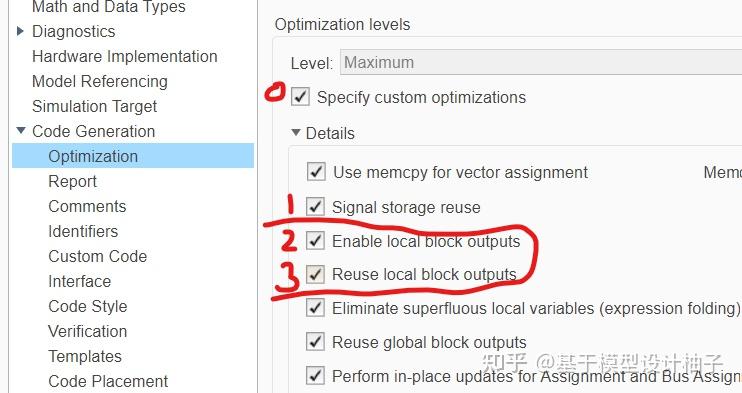Uncheck Use memcpy for vector assignment

click(x=316, y=172)
